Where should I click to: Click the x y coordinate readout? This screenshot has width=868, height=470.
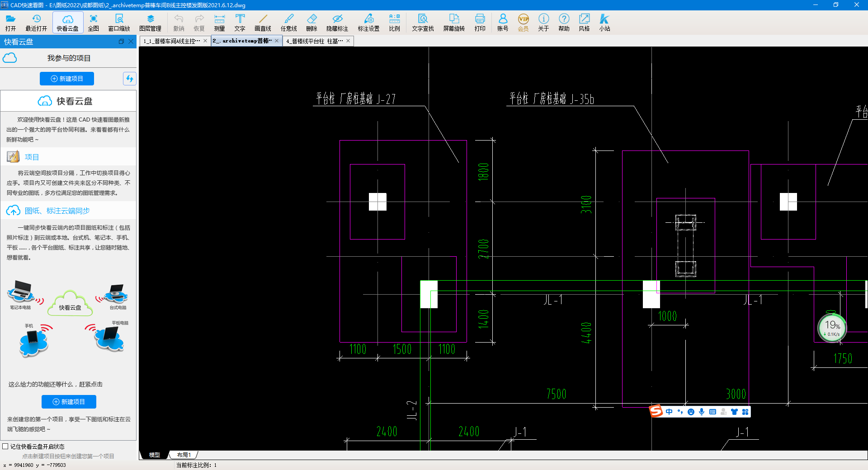[34, 465]
